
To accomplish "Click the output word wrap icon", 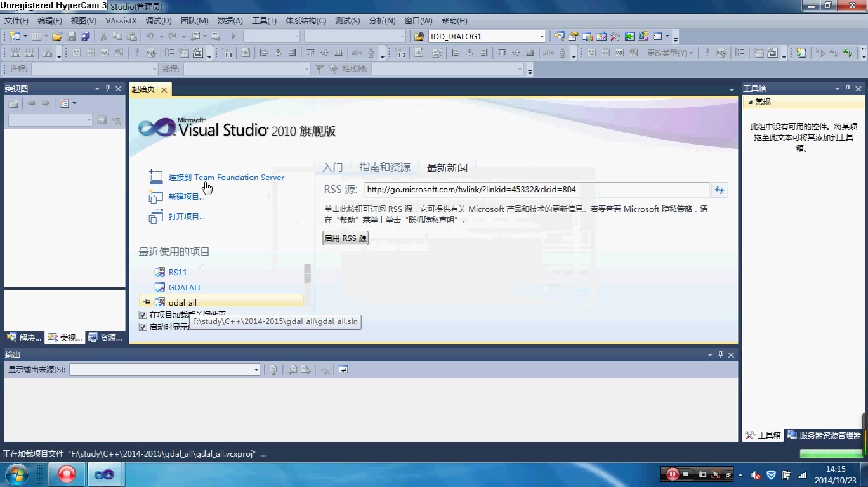I will pyautogui.click(x=343, y=370).
